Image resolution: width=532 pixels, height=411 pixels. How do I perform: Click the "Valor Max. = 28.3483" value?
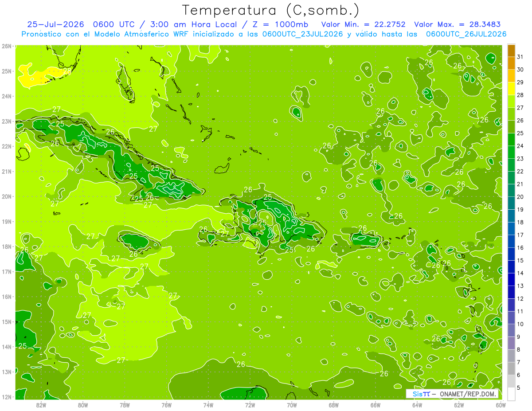point(457,24)
